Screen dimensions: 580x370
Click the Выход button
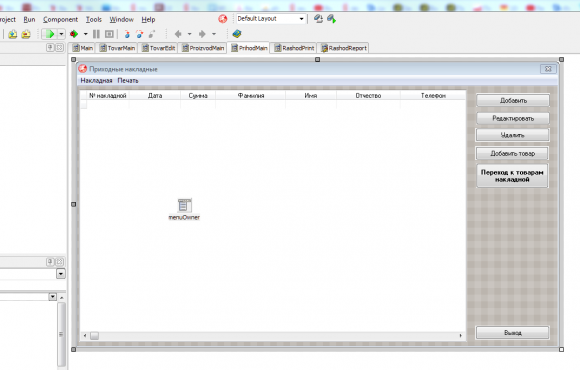[513, 333]
